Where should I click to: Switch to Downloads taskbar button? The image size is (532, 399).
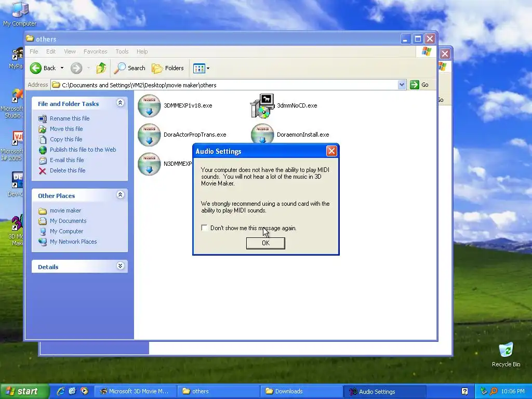[301, 391]
